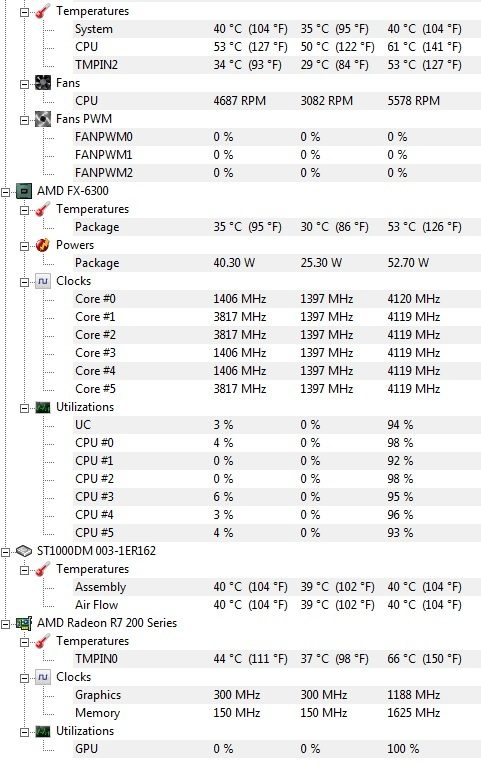Click the thermometer icon under AMD FX-6300
The image size is (481, 766).
tap(43, 209)
